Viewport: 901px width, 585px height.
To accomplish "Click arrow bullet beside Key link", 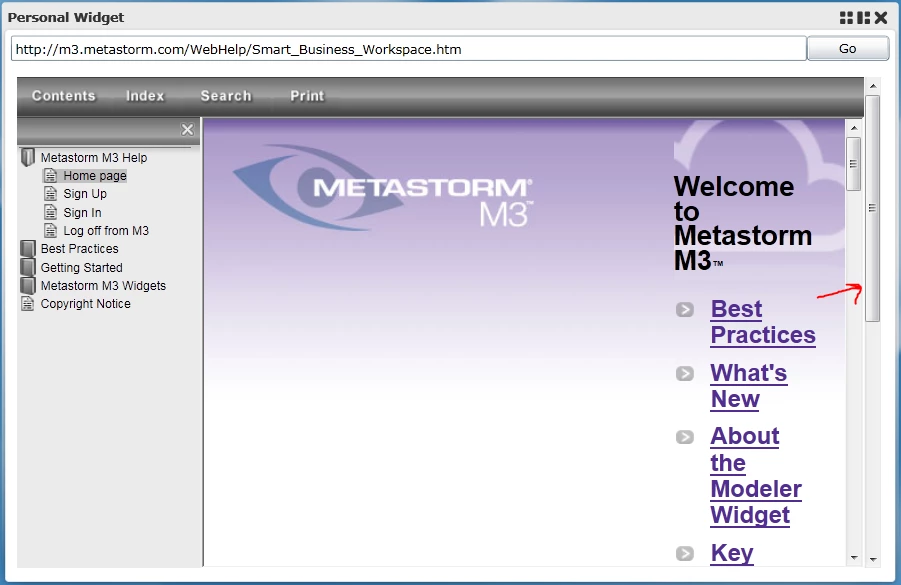I will pos(684,553).
